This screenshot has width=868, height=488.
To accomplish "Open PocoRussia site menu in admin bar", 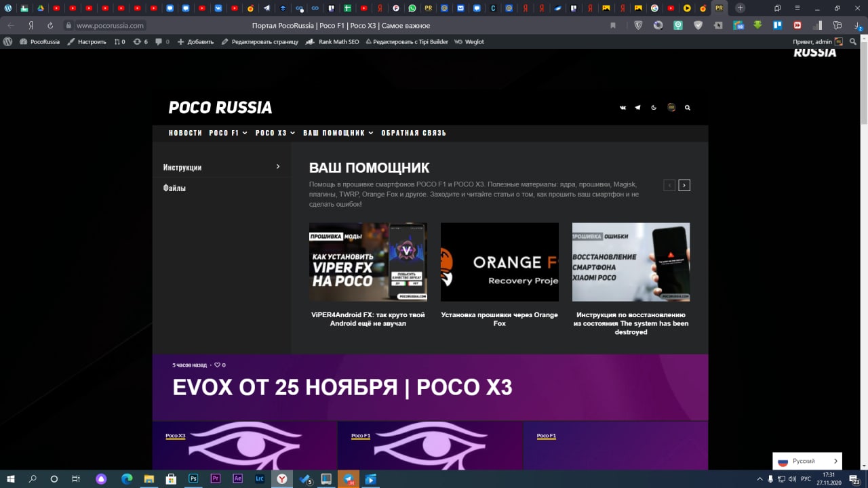I will coord(39,41).
